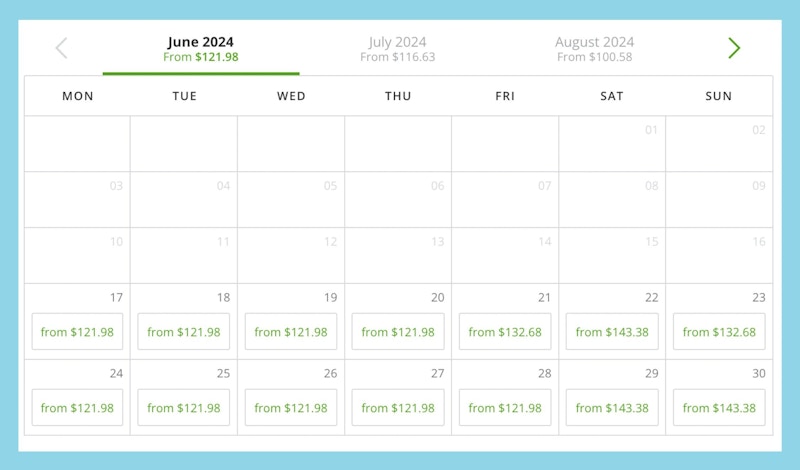Click the June 25 fare button
800x470 pixels.
pyautogui.click(x=184, y=408)
